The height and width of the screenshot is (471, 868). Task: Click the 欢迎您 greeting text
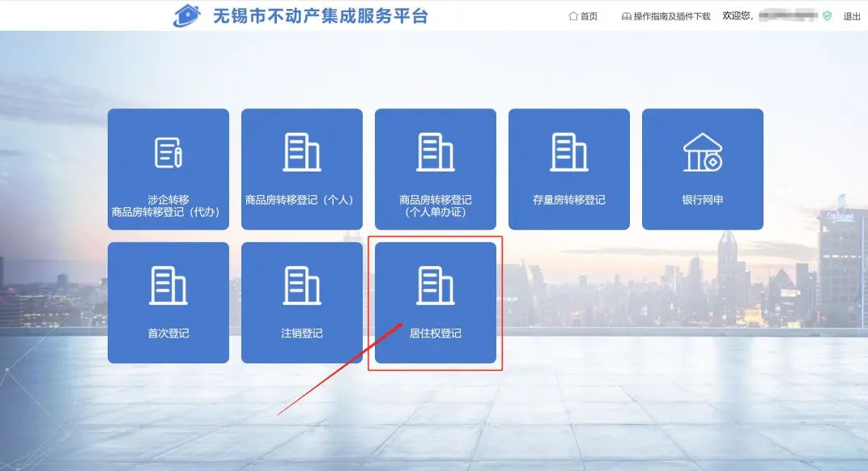738,16
